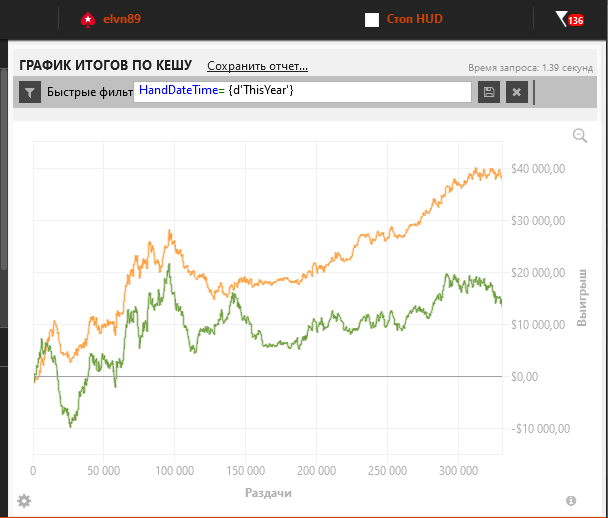Click the $0,00 axis label
The width and height of the screenshot is (608, 518).
point(525,376)
